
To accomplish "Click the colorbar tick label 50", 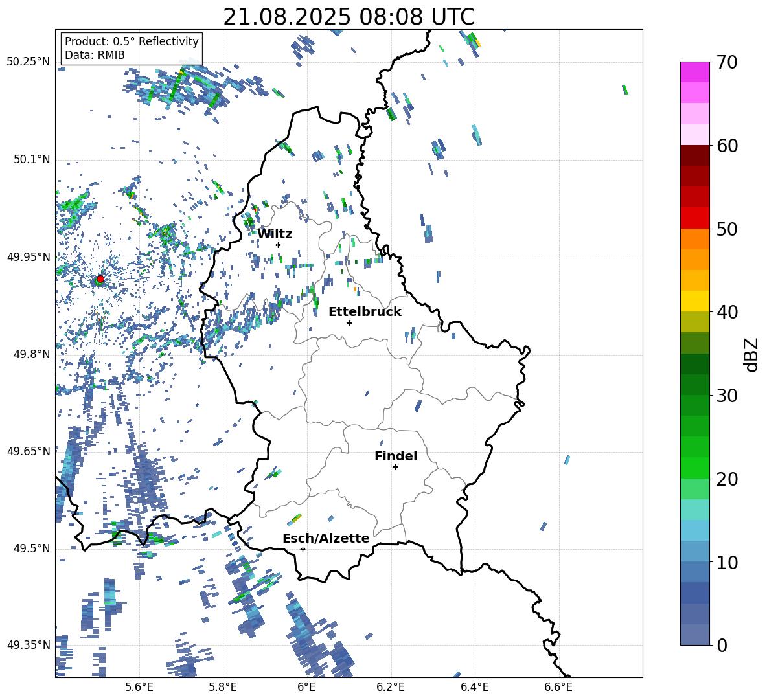I will [727, 229].
